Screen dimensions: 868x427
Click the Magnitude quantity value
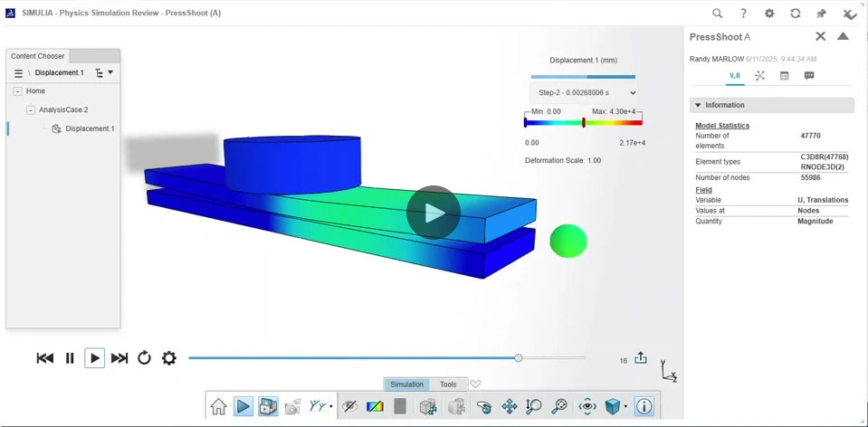(x=816, y=222)
